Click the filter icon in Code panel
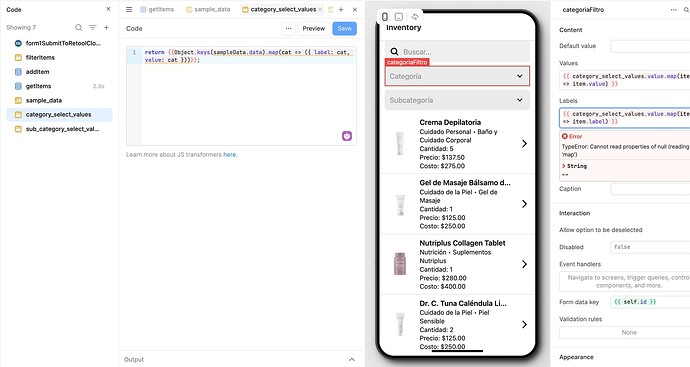This screenshot has width=690, height=367. (92, 27)
